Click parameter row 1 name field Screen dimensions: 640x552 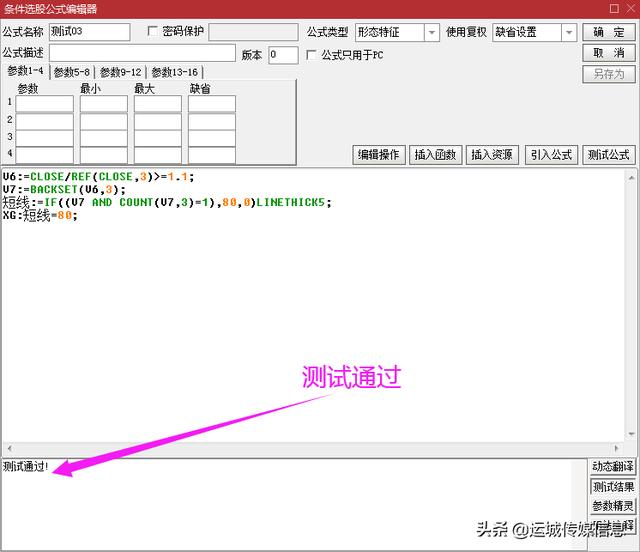click(44, 104)
